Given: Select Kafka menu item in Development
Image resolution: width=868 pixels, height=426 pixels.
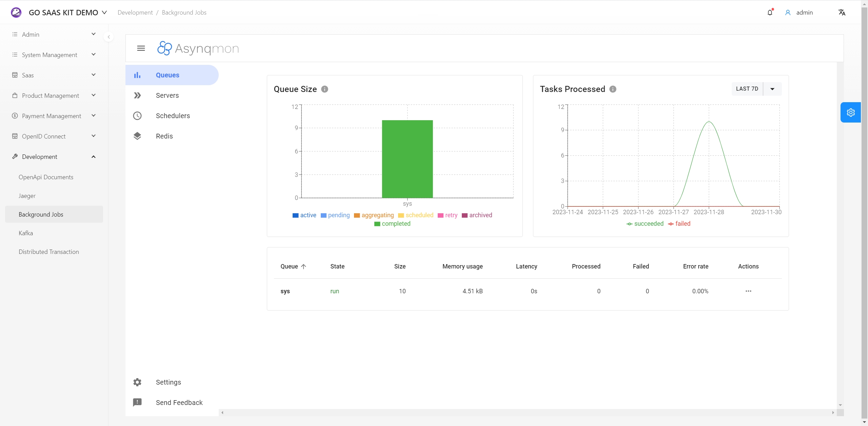Looking at the screenshot, I should pos(26,233).
